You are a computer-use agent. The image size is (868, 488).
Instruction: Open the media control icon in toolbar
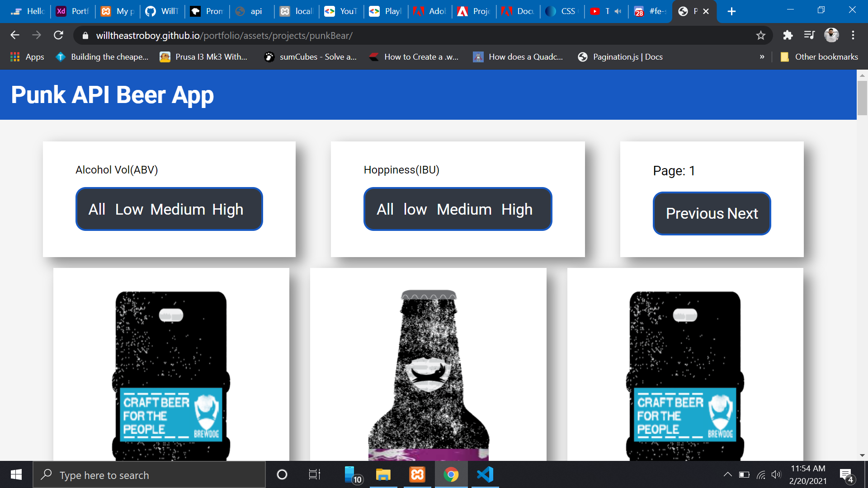click(809, 35)
